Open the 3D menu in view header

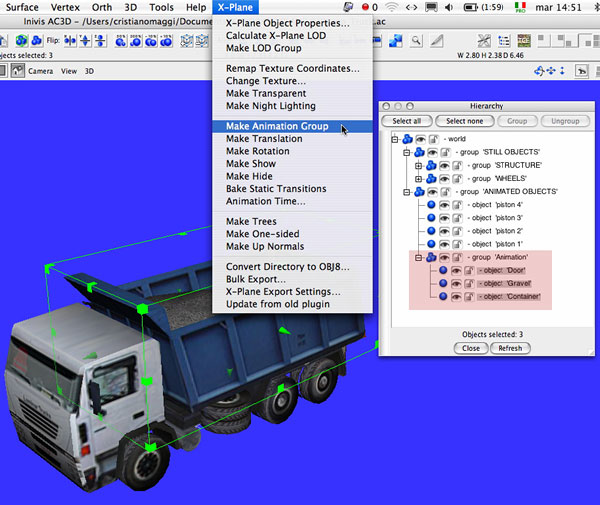89,71
